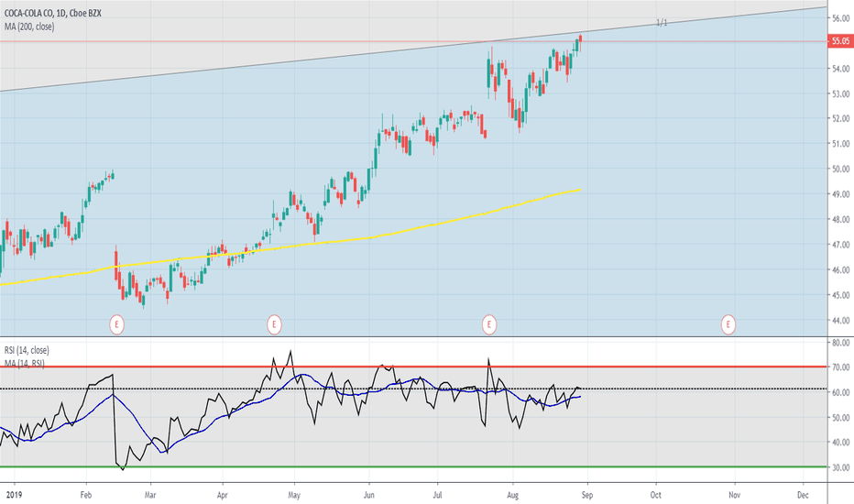
Task: Select the MA (200, close) indicator label
Action: point(29,27)
